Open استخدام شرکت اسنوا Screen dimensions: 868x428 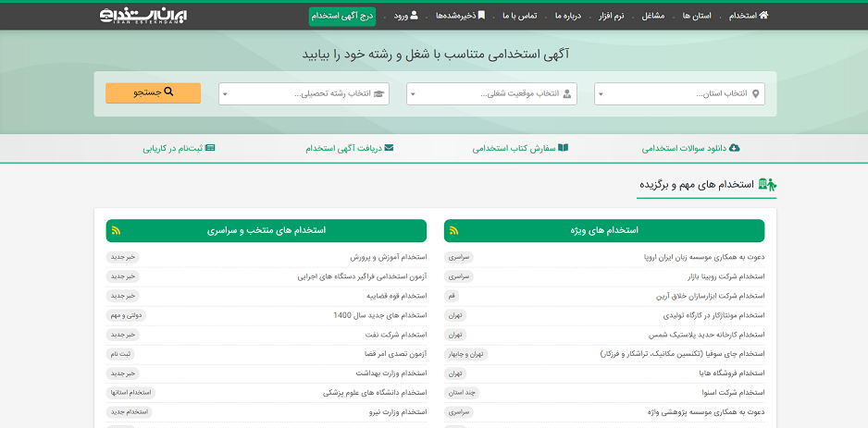(x=733, y=393)
